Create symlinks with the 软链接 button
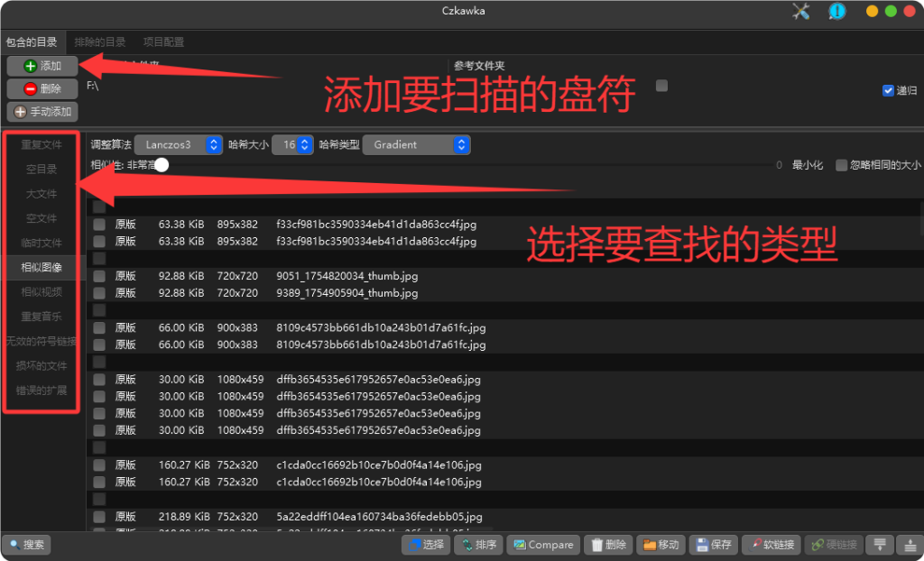This screenshot has height=561, width=924. (x=772, y=544)
